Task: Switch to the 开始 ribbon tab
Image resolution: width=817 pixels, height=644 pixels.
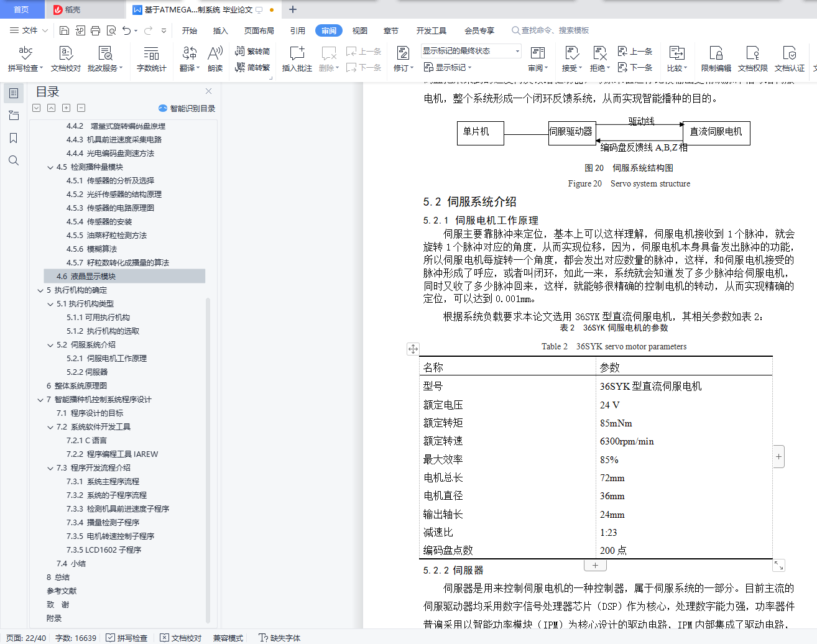Action: (190, 30)
